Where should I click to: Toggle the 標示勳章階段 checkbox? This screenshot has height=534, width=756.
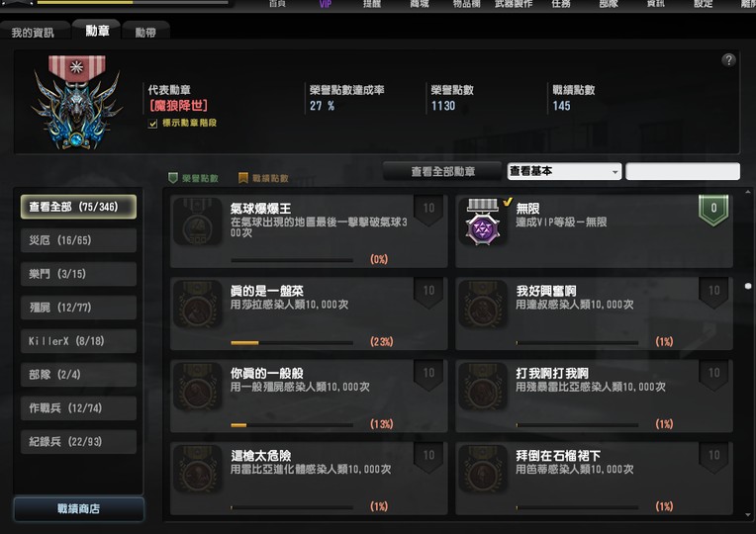152,124
